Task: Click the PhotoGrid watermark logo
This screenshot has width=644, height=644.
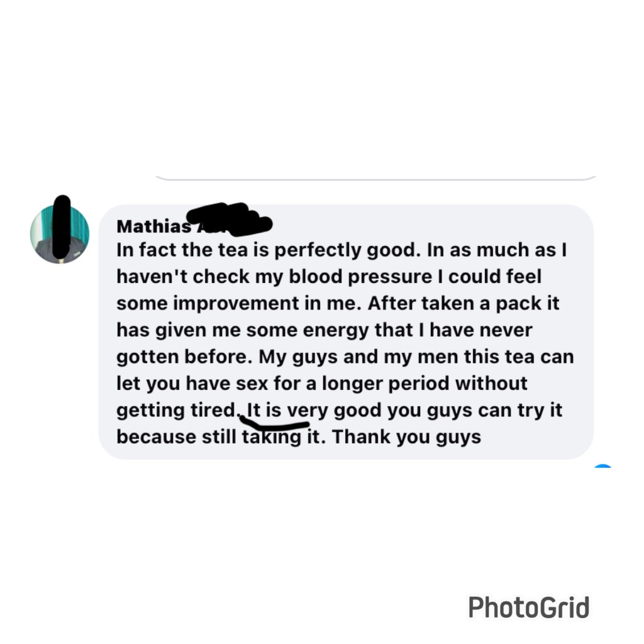Action: [528, 608]
